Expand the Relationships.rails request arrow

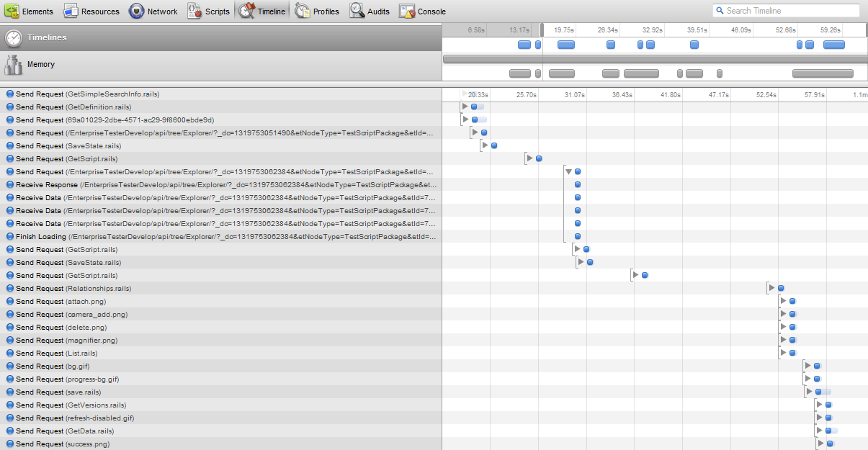(771, 288)
